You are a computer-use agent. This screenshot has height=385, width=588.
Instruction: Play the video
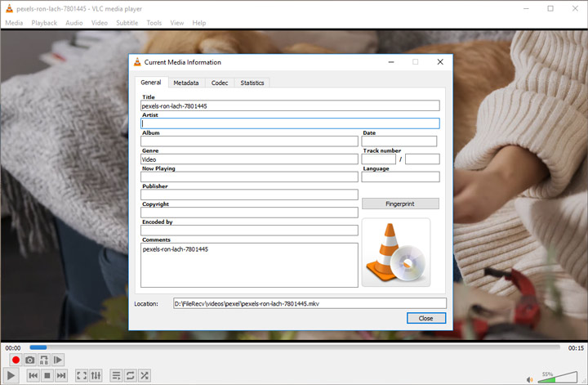click(x=11, y=375)
